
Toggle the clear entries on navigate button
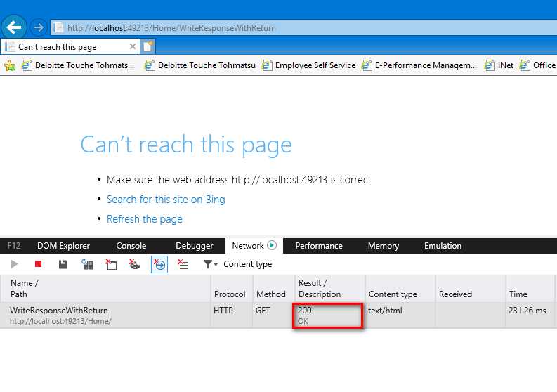click(x=159, y=264)
